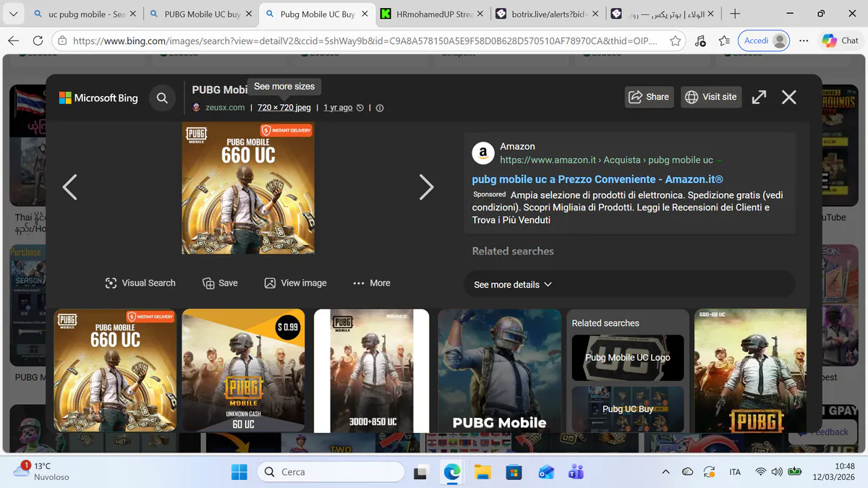Start Visual Search on this image
The width and height of the screenshot is (868, 488).
(140, 283)
